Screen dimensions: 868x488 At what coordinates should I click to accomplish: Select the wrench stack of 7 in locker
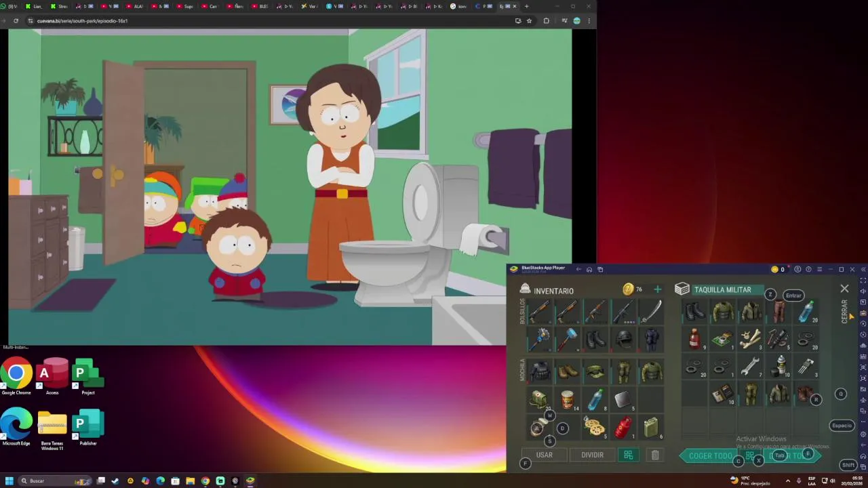point(750,366)
